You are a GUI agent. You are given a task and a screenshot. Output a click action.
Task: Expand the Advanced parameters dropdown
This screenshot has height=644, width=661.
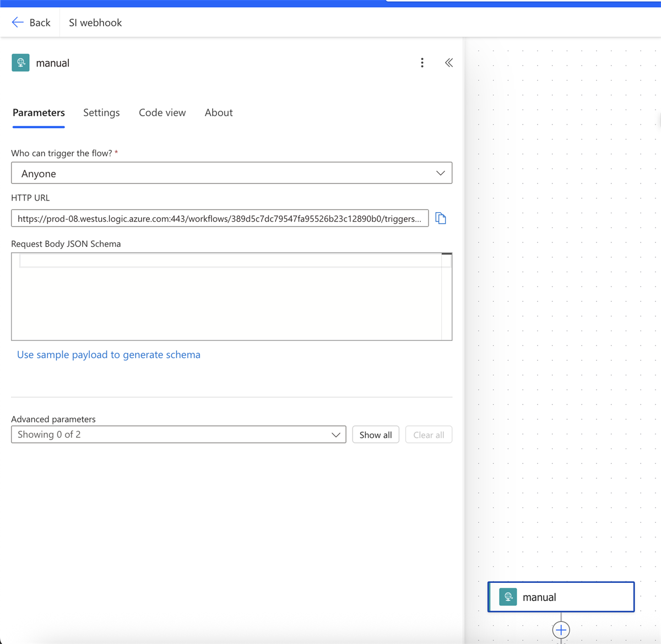pos(178,435)
